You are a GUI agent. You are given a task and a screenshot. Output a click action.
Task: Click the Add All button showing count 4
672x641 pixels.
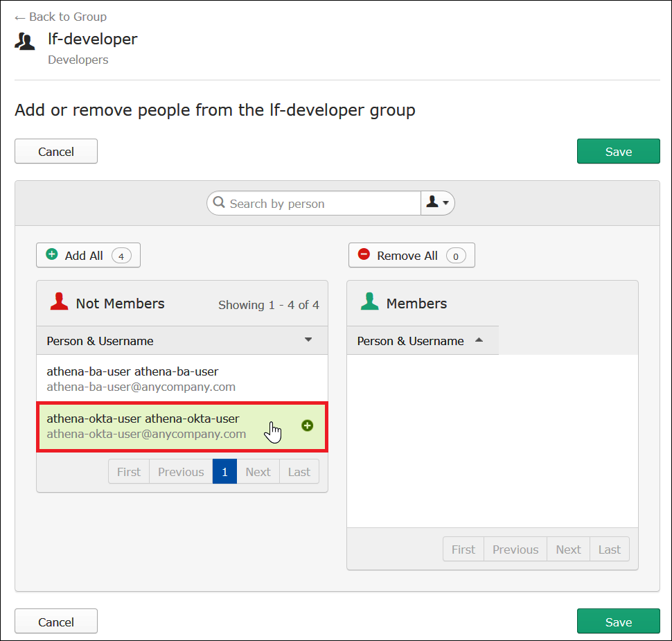click(x=88, y=255)
